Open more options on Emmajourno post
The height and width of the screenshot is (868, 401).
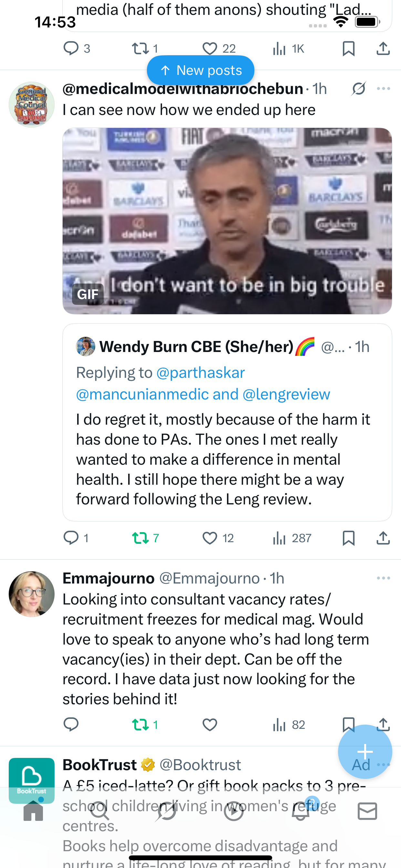(384, 578)
